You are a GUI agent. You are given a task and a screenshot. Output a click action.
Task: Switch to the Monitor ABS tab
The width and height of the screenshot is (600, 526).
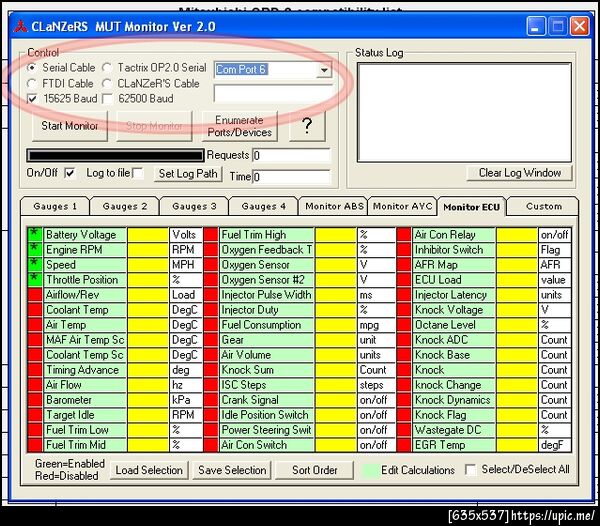click(334, 207)
